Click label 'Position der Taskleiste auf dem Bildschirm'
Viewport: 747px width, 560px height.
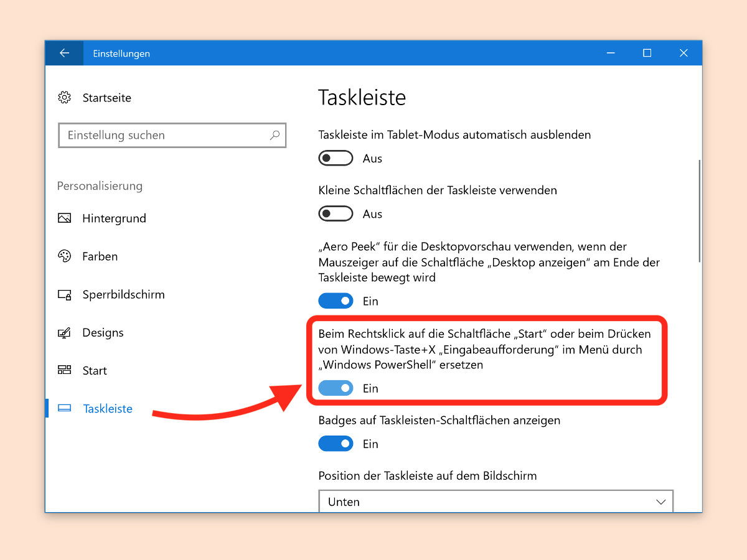coord(428,476)
